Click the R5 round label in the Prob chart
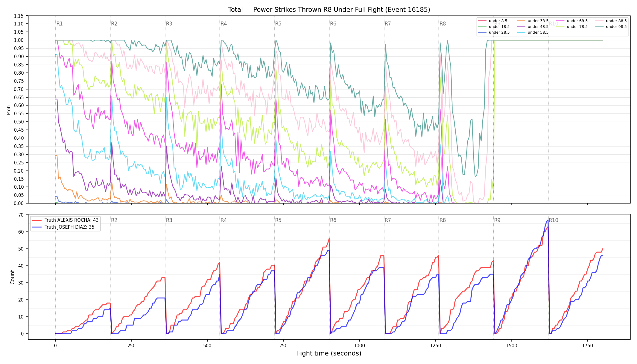The height and width of the screenshot is (364, 637). coord(278,24)
